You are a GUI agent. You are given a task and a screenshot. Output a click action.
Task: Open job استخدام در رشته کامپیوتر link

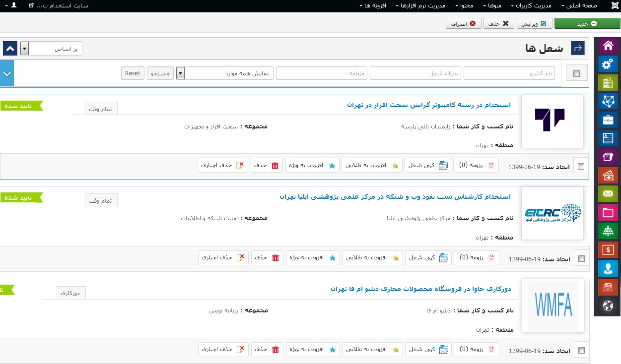429,105
